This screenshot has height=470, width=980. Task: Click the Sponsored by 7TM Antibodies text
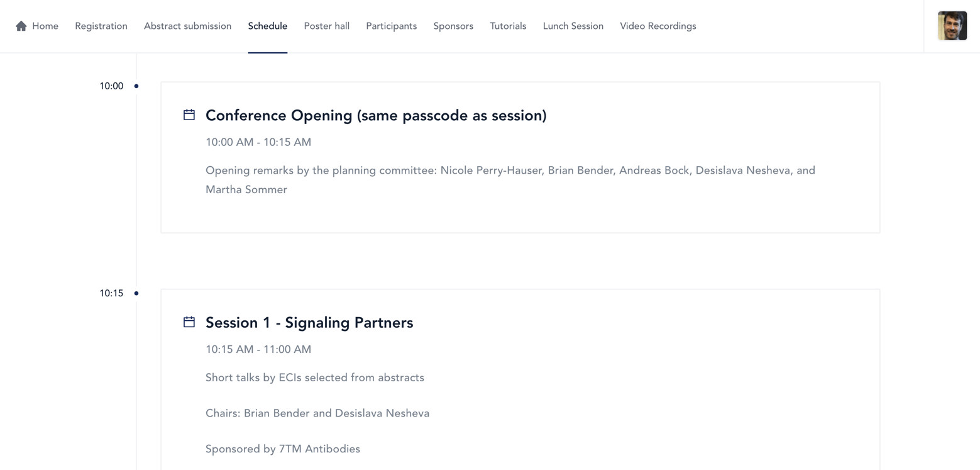point(283,449)
